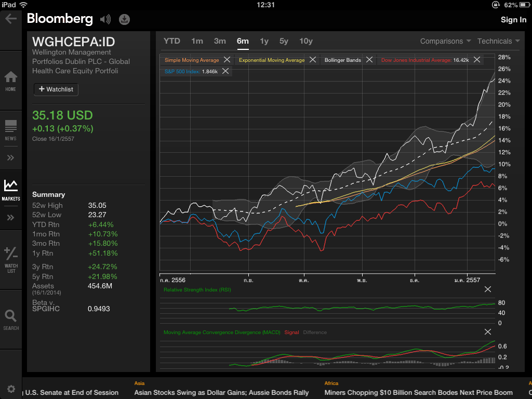532x399 pixels.
Task: Tap the 1y Rtn +51.18% value
Action: coord(103,253)
